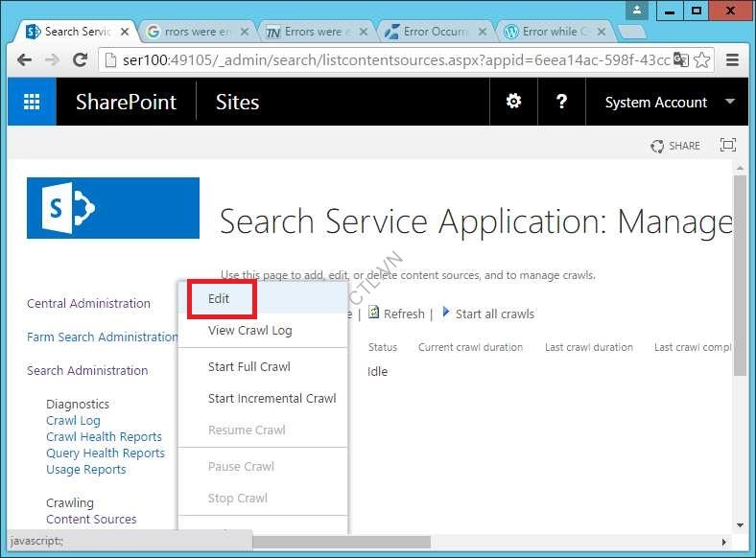Open the Crawl Health Reports link
This screenshot has width=756, height=558.
[x=104, y=436]
